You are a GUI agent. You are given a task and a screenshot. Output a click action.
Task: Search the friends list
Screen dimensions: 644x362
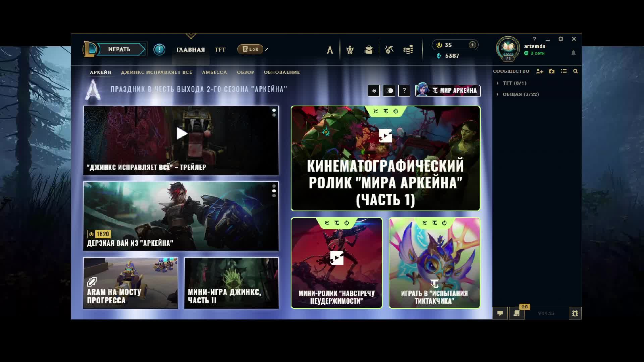click(576, 71)
